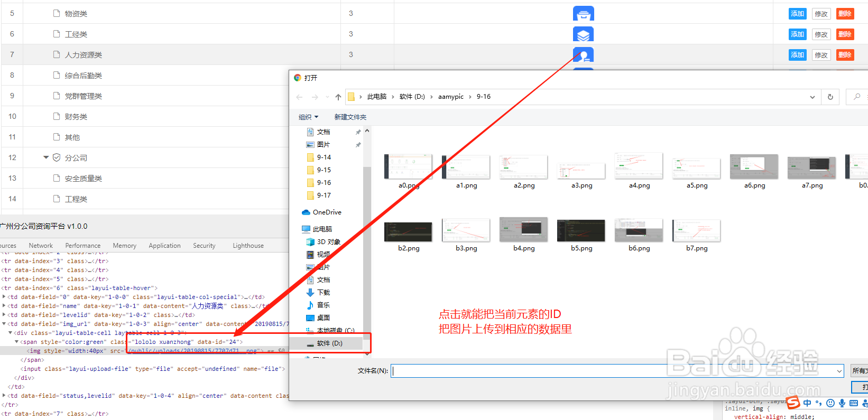Open the 9-14 folder in sidebar

pos(319,157)
